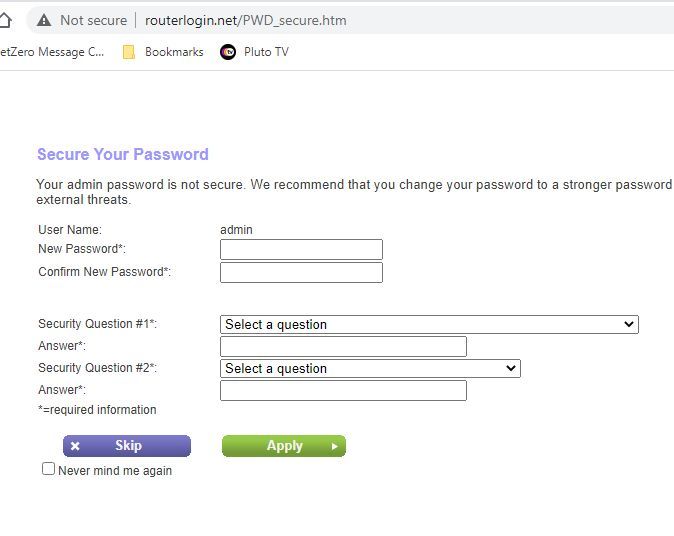Viewport: 674px width, 536px height.
Task: Check the Never mind me again checkbox
Action: (48, 469)
